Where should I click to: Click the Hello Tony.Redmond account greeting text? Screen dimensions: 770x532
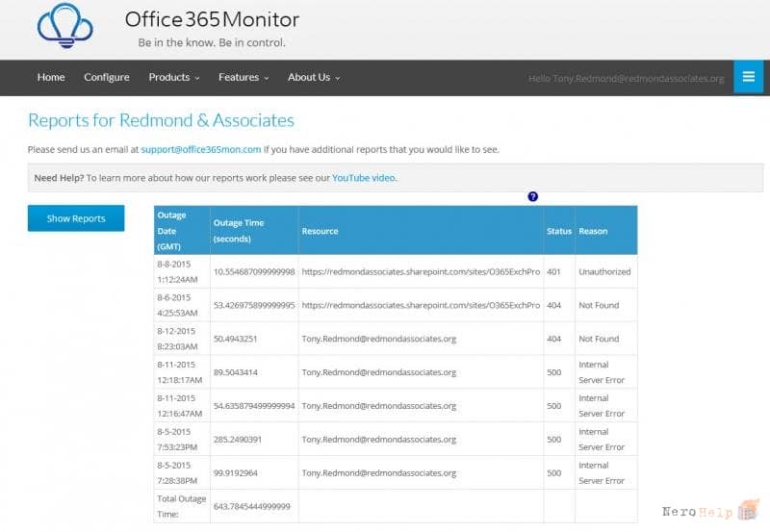tap(627, 79)
